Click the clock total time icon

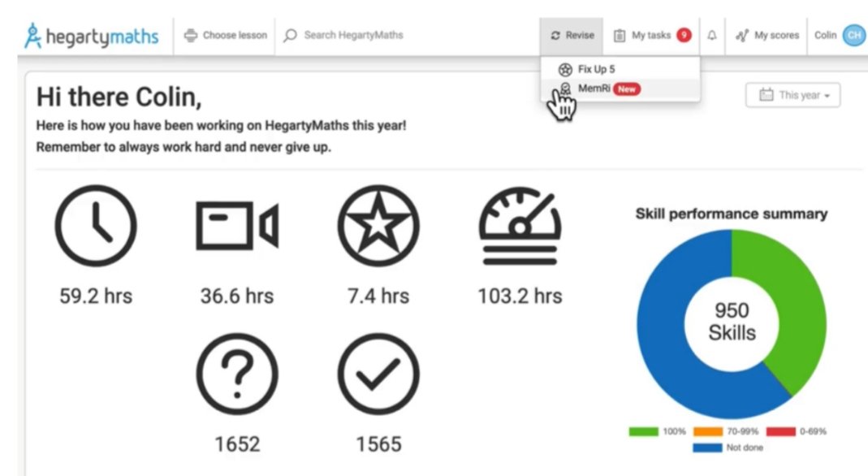(x=96, y=226)
